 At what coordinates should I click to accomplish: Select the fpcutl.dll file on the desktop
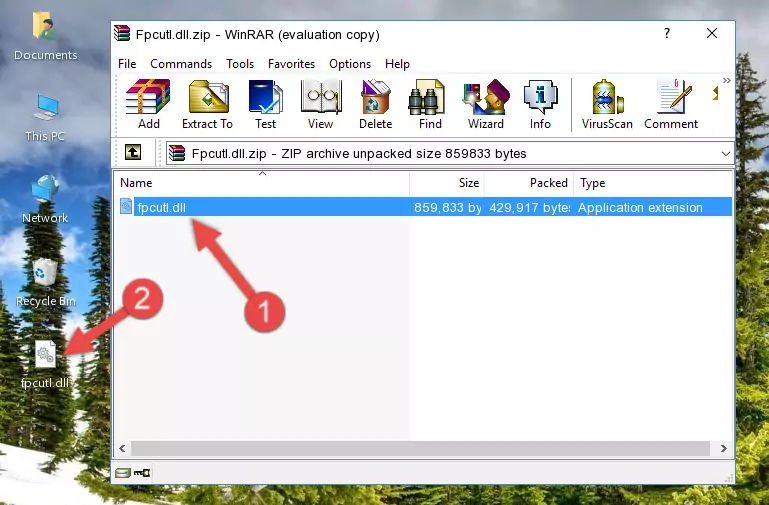45,365
